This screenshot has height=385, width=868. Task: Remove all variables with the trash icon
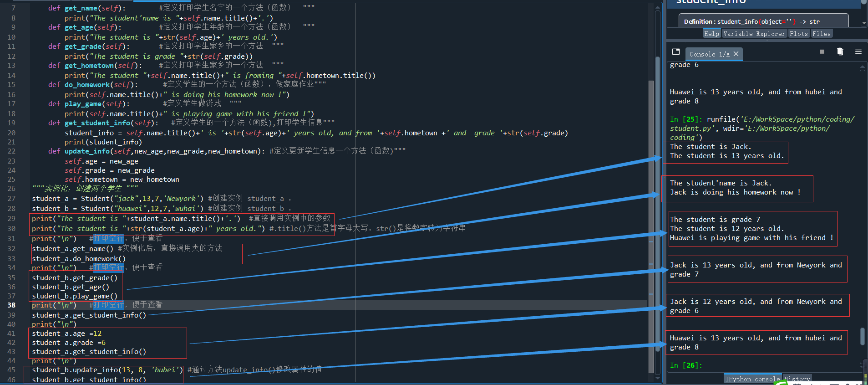coord(840,52)
